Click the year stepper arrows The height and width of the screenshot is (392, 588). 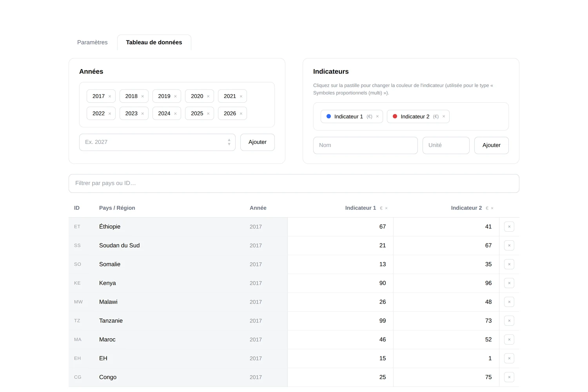click(x=229, y=142)
